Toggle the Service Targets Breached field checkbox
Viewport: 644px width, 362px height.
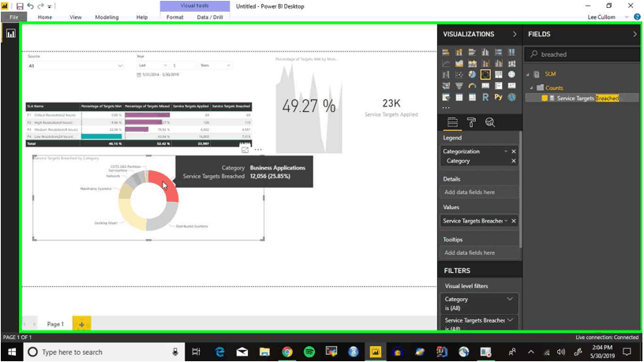[545, 98]
